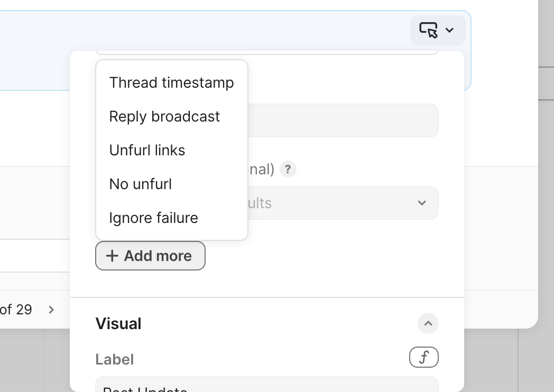This screenshot has height=392, width=554.
Task: Click the Label heading text
Action: tap(115, 360)
